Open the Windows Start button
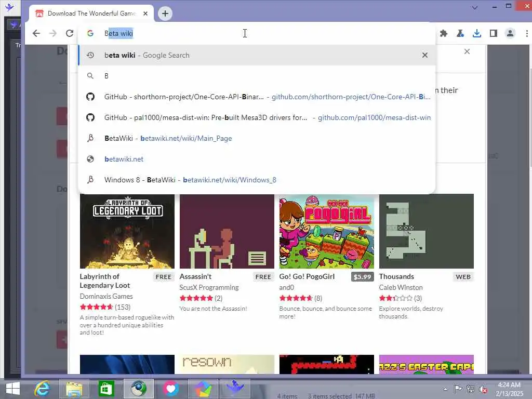 [13, 389]
